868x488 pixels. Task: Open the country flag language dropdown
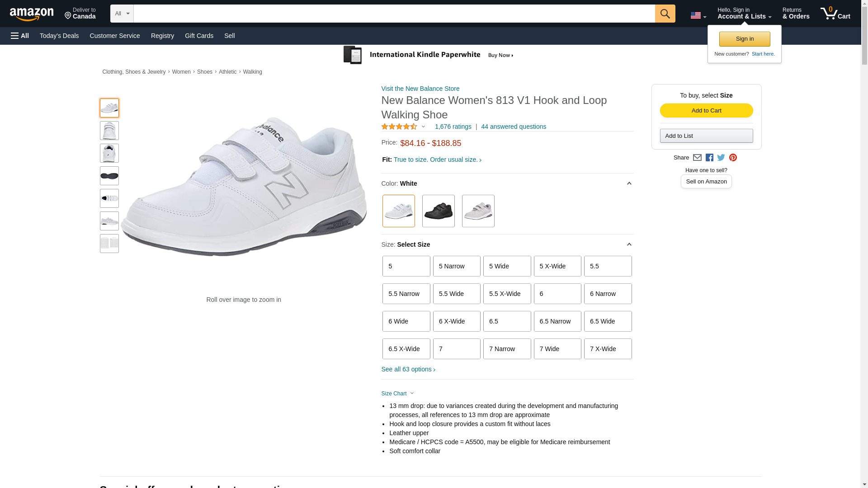tap(698, 16)
